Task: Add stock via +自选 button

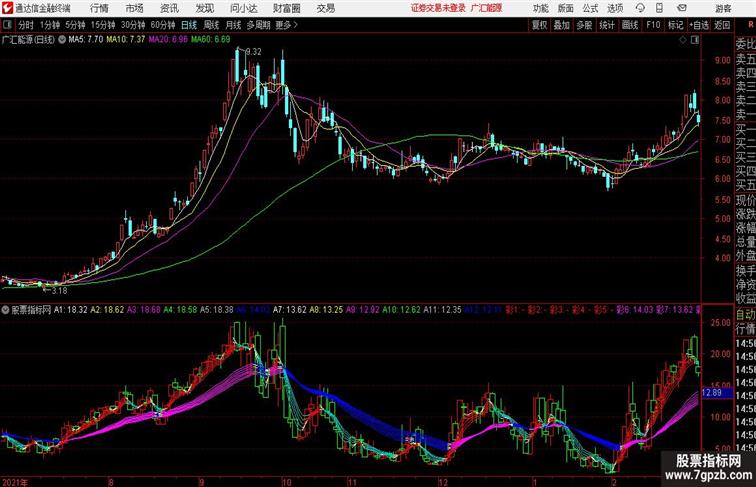Action: [699, 25]
